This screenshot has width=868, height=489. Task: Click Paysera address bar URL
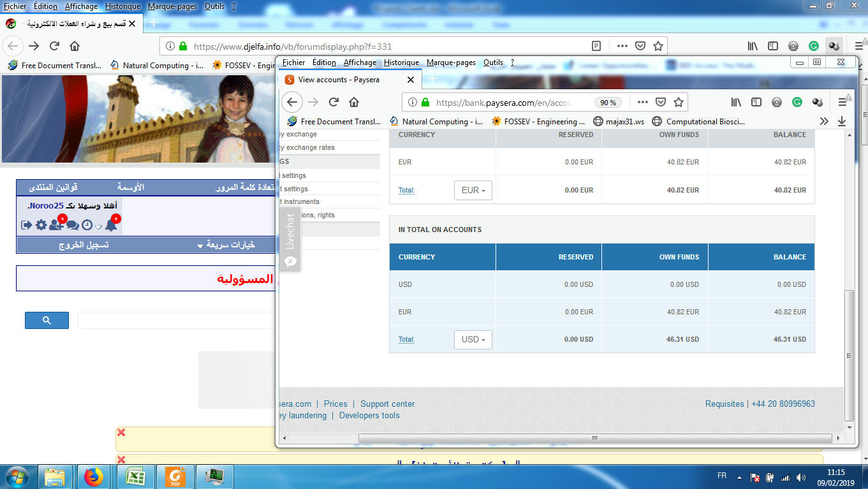(504, 102)
